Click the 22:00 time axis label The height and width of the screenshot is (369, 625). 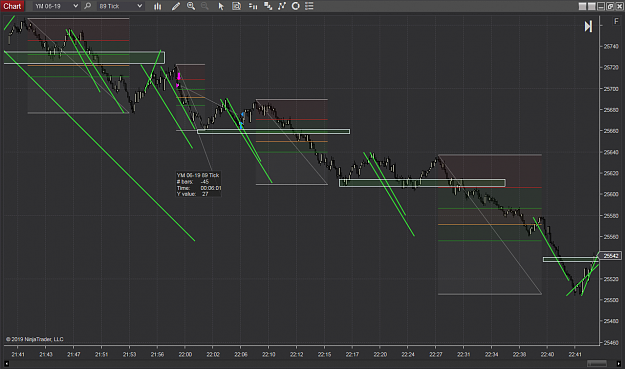[185, 354]
